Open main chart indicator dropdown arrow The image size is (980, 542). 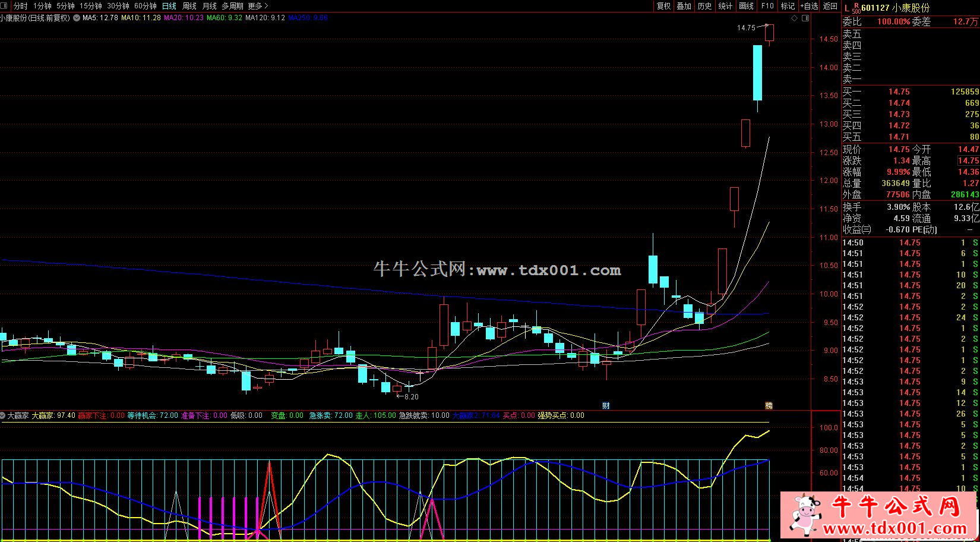77,18
